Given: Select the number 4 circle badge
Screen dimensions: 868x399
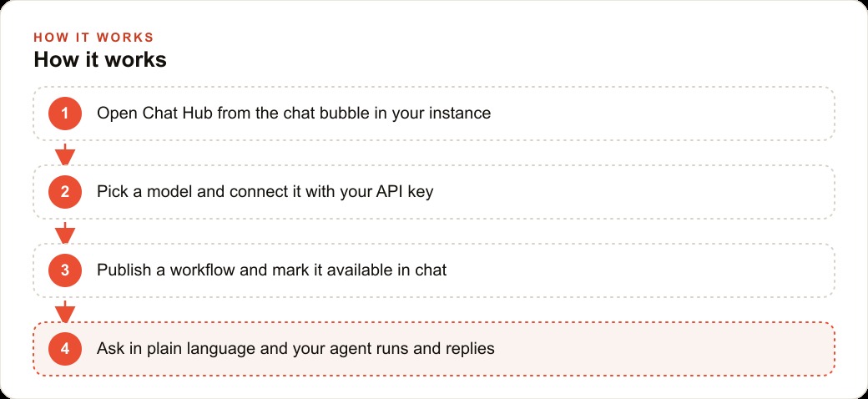Looking at the screenshot, I should [65, 349].
